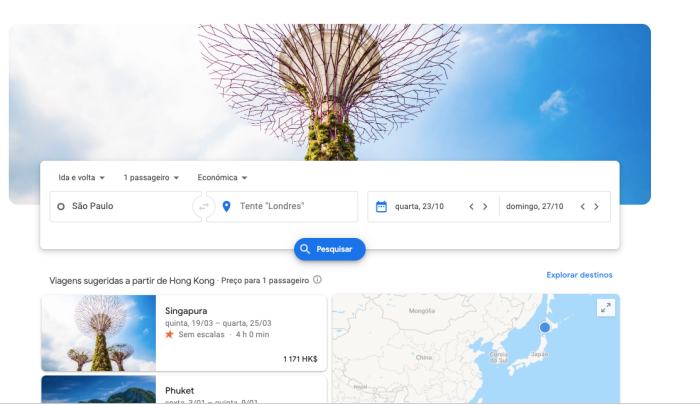Expand the map to full screen
700x405 pixels.
tap(606, 308)
